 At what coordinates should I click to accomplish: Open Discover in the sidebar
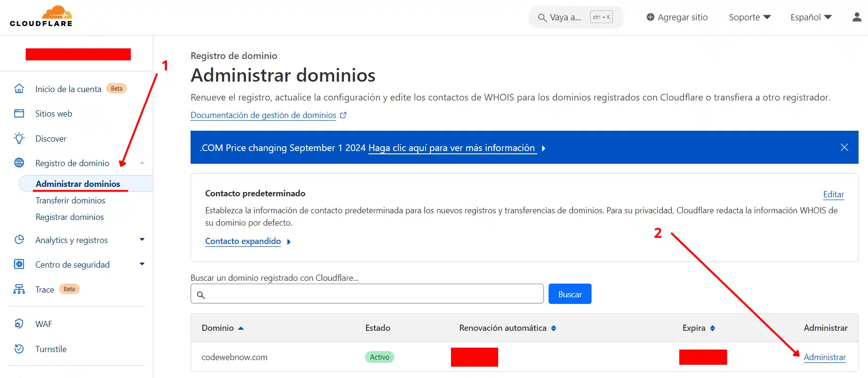(51, 138)
